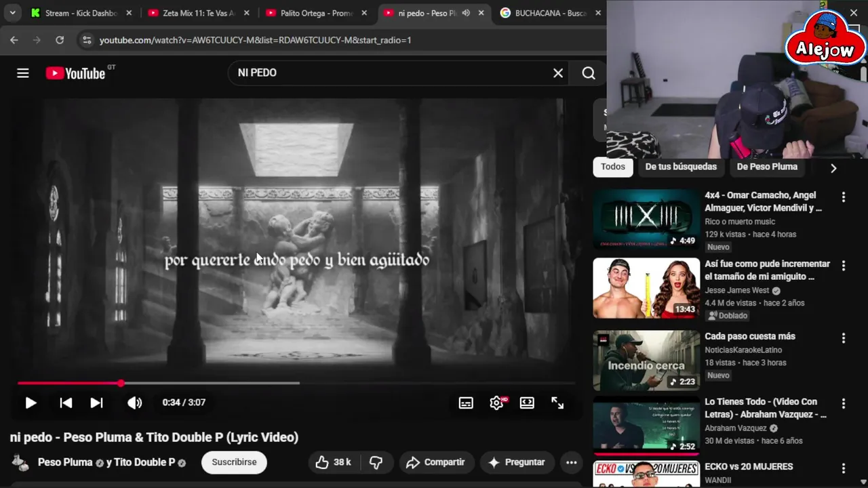Enter full screen mode
The image size is (868, 488).
[x=557, y=403]
